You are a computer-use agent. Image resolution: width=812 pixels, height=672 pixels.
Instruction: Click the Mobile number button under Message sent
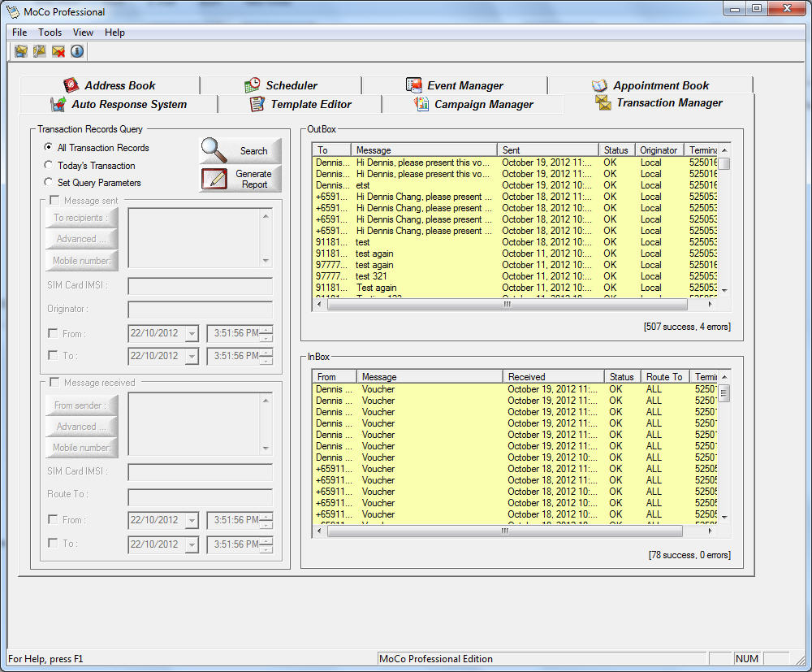[x=82, y=261]
